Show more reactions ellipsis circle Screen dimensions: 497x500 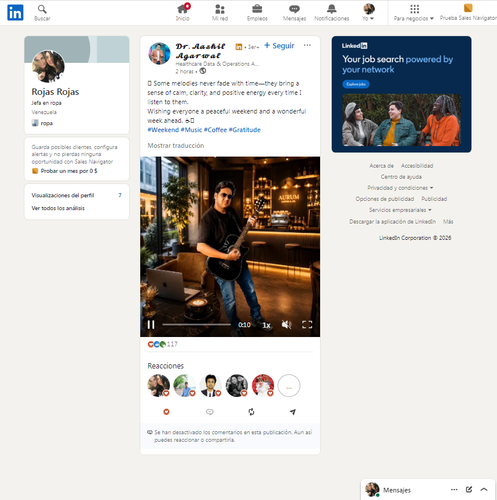289,386
